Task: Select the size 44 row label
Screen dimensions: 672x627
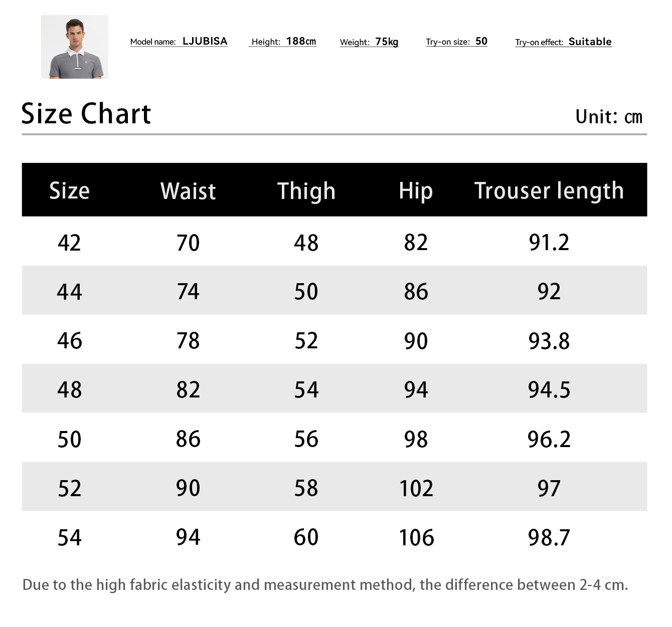Action: [69, 292]
